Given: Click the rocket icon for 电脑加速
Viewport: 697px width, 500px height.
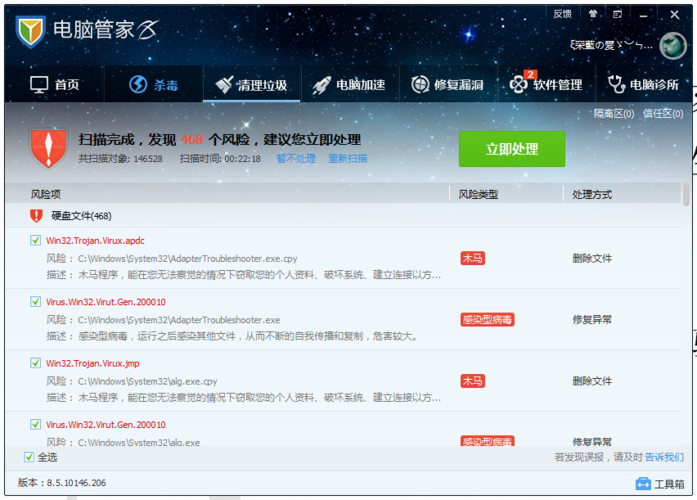Looking at the screenshot, I should coord(321,85).
